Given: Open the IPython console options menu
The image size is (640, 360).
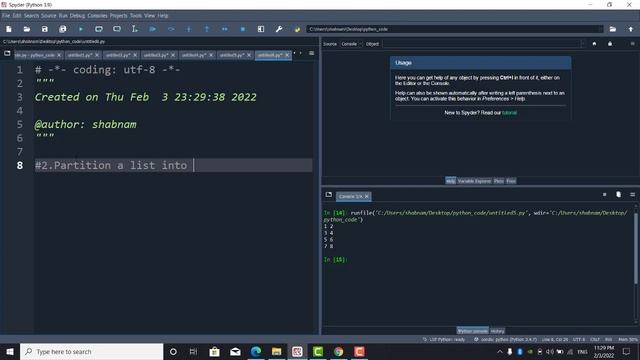Looking at the screenshot, I should tap(632, 195).
